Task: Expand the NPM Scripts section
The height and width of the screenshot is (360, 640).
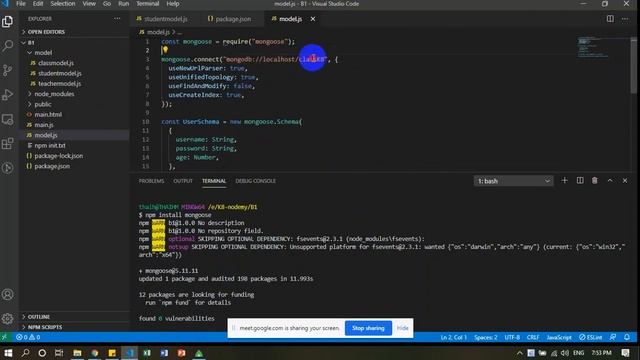Action: [x=45, y=327]
